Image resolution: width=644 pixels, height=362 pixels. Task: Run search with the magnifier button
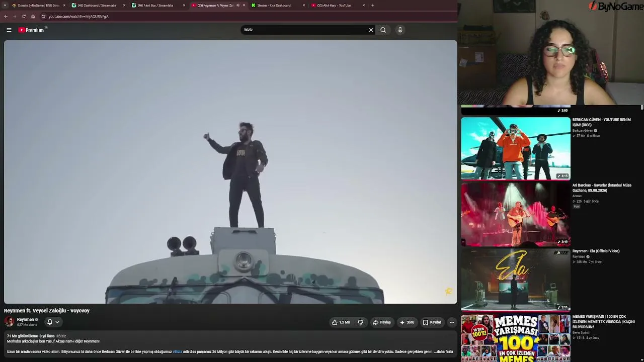pos(383,30)
